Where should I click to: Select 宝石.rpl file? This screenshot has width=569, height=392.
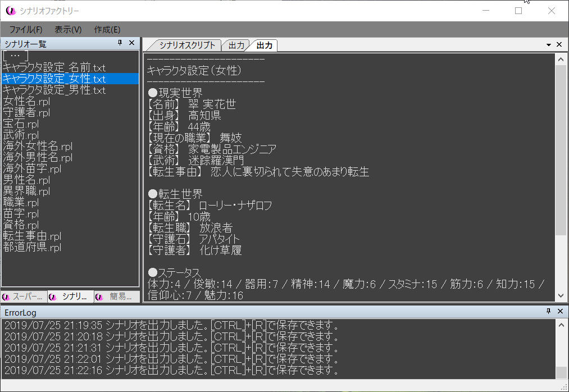(21, 124)
